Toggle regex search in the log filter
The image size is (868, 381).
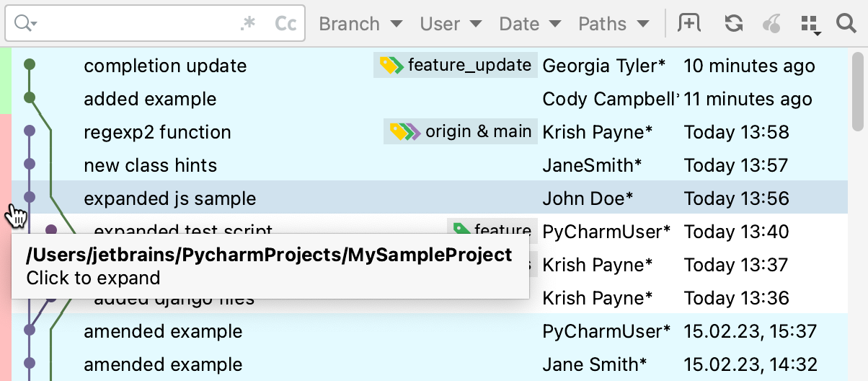coord(248,24)
